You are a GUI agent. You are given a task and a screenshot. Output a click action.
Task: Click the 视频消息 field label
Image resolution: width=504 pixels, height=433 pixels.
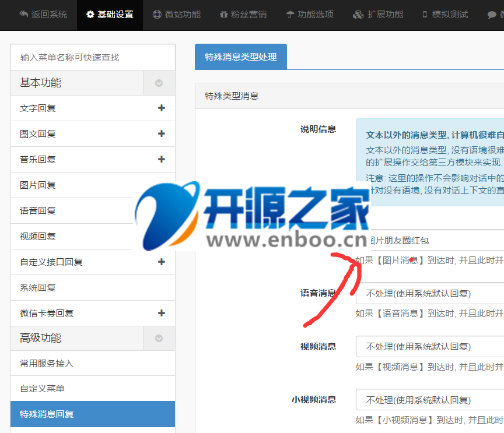pos(318,347)
